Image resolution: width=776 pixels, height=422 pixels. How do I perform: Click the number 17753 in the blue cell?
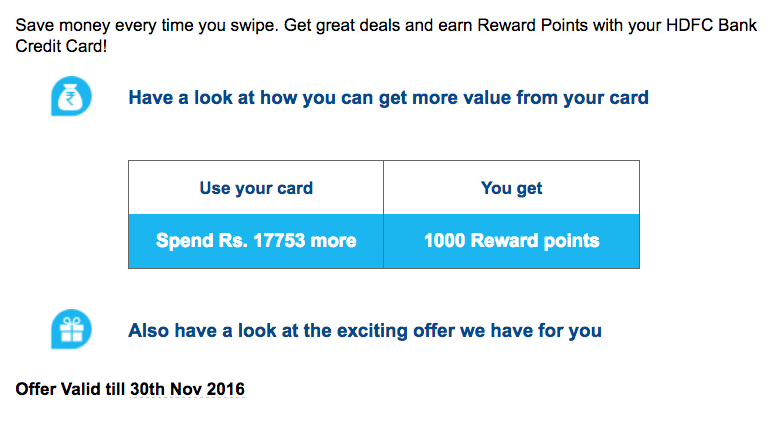279,241
